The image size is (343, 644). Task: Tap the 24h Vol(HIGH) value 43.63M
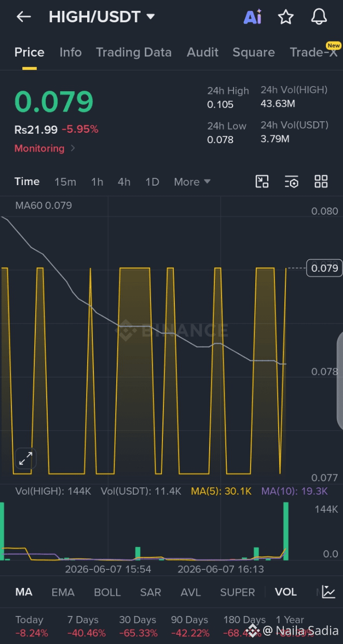click(x=278, y=104)
